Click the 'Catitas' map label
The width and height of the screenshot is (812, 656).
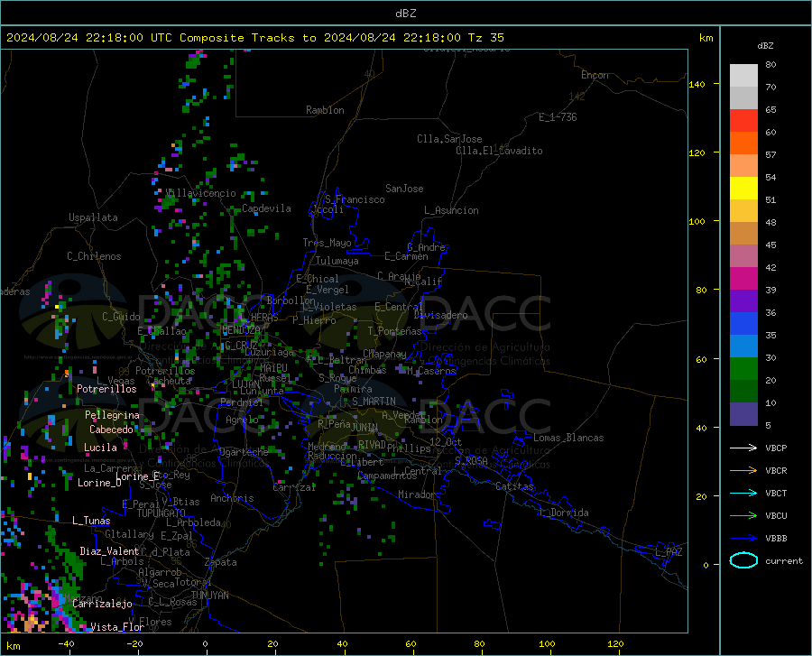[x=514, y=486]
